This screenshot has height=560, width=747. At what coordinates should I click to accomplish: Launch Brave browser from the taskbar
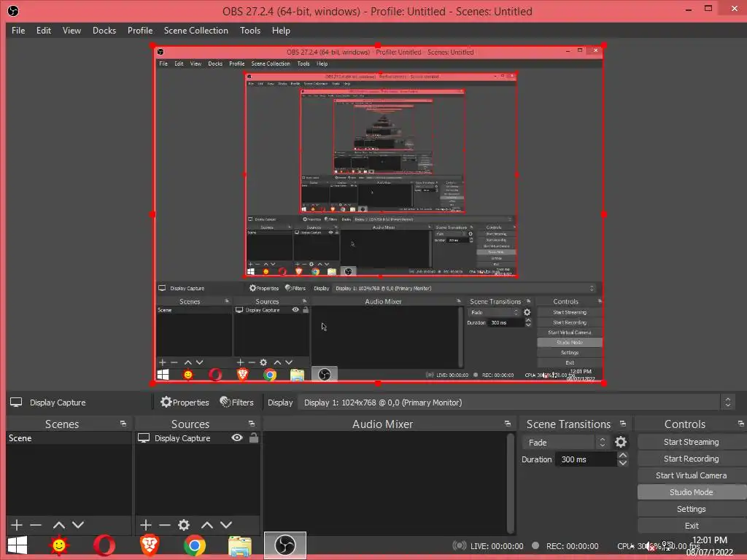(x=150, y=545)
